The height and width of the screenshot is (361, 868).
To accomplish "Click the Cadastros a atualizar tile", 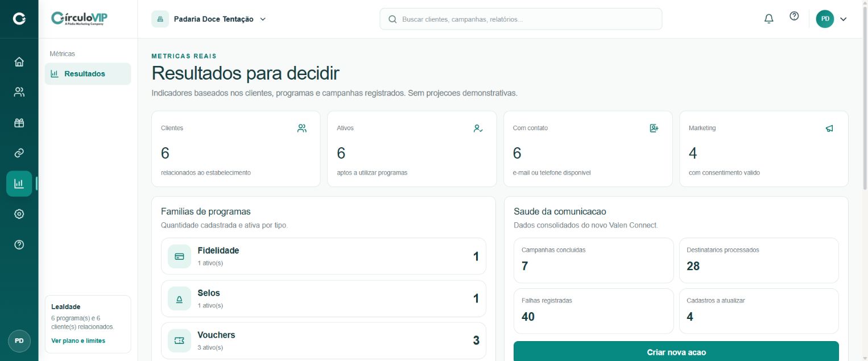I will [759, 311].
